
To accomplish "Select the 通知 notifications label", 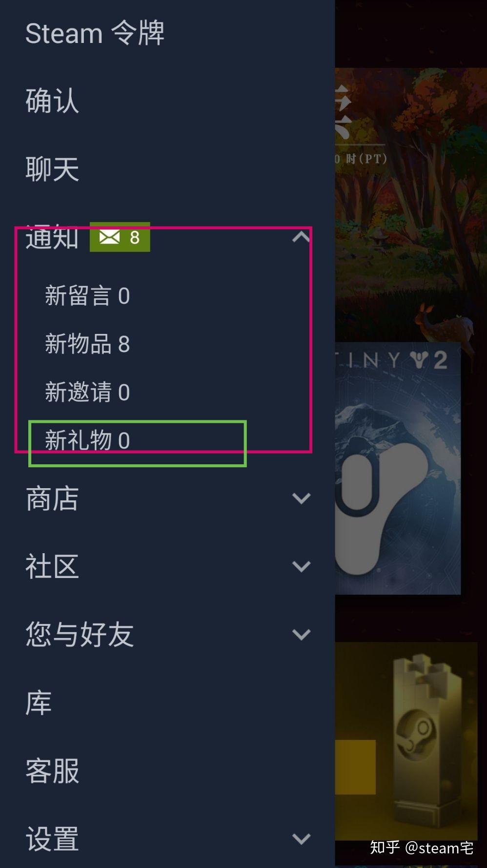I will point(52,237).
